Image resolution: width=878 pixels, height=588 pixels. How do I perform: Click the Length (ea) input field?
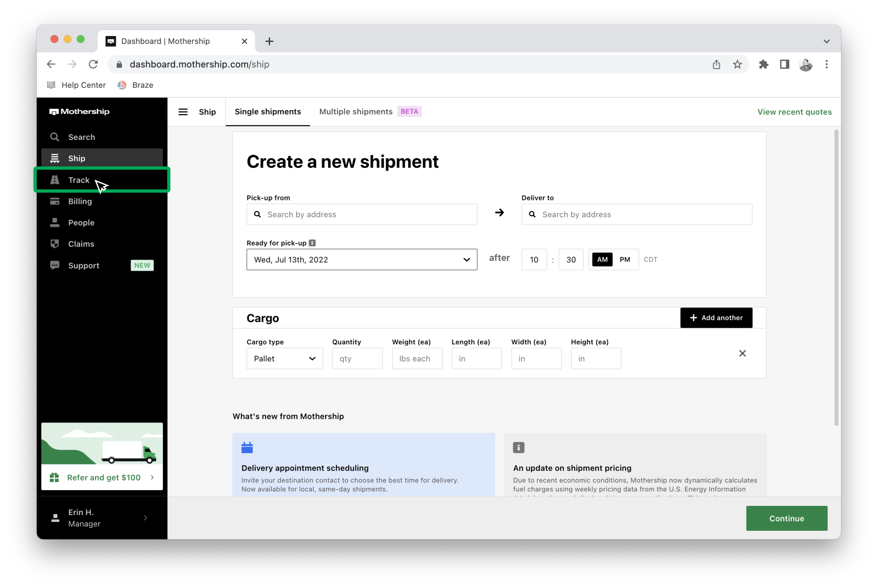click(476, 359)
